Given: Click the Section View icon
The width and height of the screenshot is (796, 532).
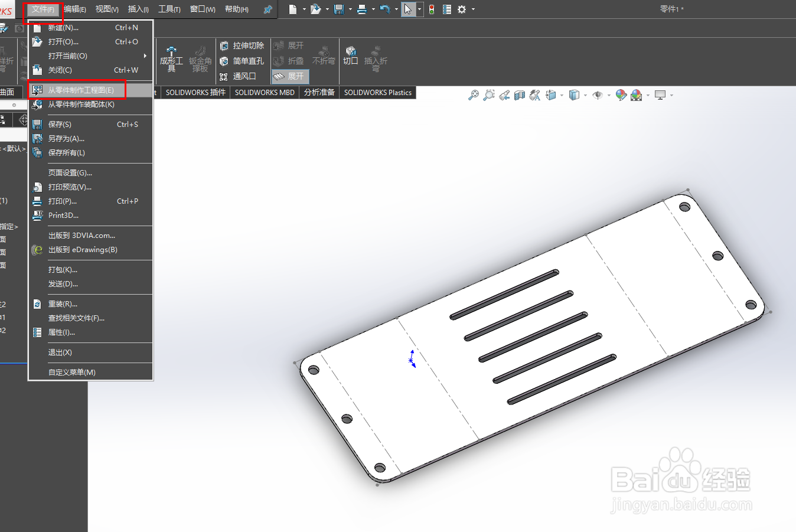Looking at the screenshot, I should tap(520, 95).
